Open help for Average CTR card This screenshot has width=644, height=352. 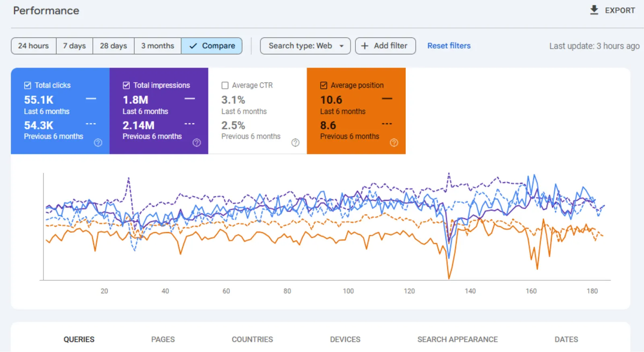295,142
